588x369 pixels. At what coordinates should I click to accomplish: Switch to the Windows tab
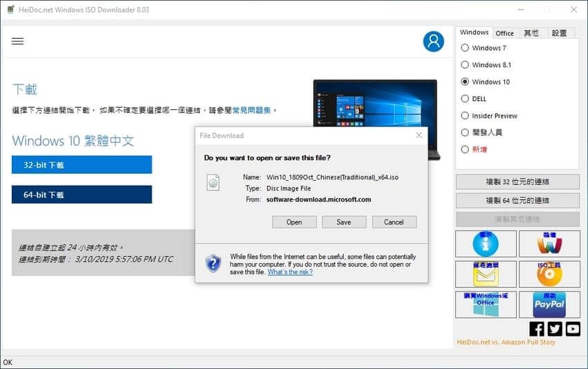coord(474,33)
